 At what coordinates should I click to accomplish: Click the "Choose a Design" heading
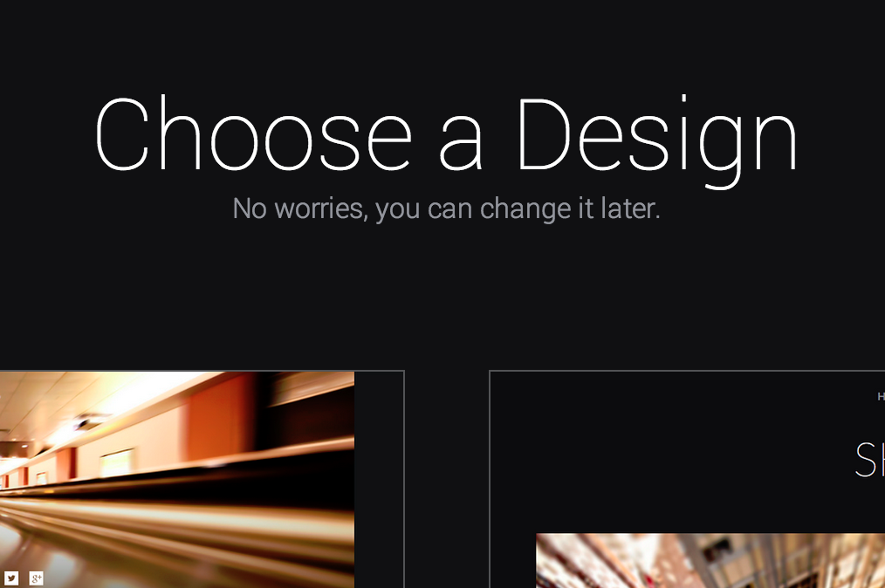click(x=446, y=140)
